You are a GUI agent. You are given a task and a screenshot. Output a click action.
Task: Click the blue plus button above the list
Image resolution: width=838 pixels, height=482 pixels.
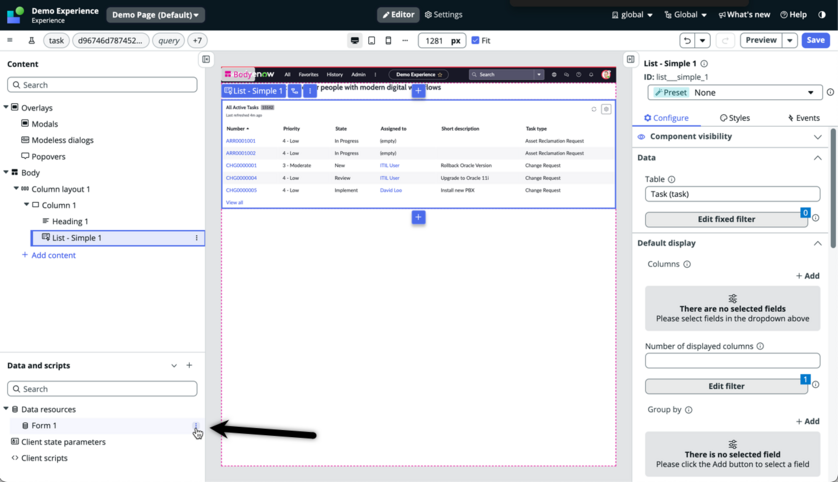418,91
